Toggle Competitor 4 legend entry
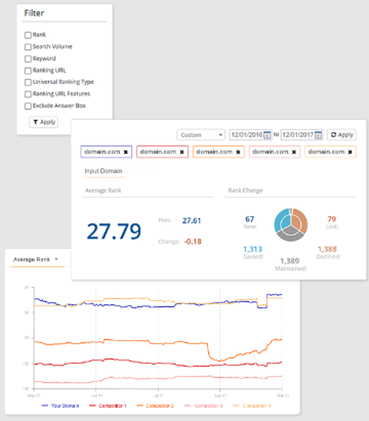Viewport: 369px width, 421px height. (x=252, y=406)
